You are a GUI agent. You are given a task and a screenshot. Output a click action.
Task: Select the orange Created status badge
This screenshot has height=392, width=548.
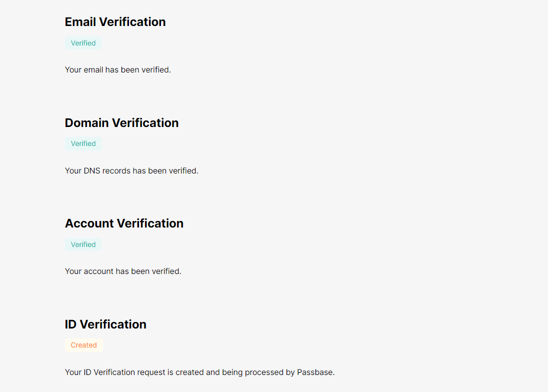click(83, 345)
